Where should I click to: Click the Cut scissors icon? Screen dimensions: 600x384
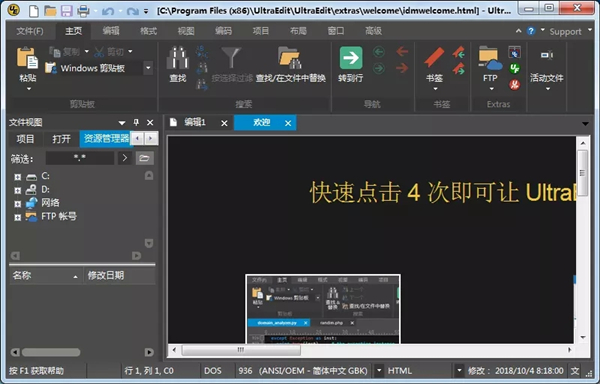(x=99, y=52)
